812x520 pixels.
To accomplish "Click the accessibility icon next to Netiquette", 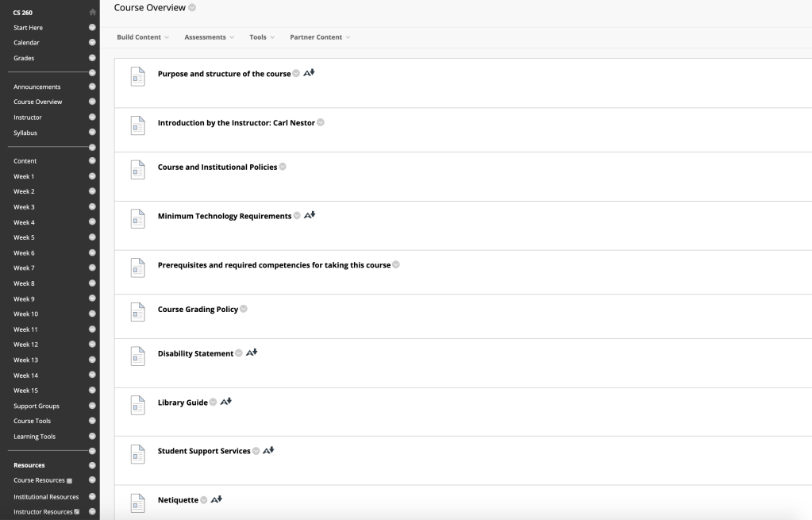I will 217,499.
